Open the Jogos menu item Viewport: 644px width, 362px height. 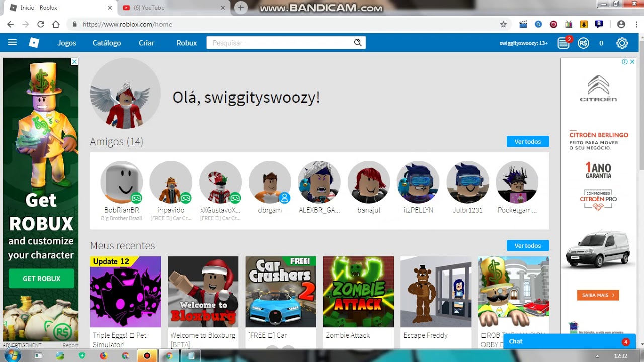click(67, 43)
